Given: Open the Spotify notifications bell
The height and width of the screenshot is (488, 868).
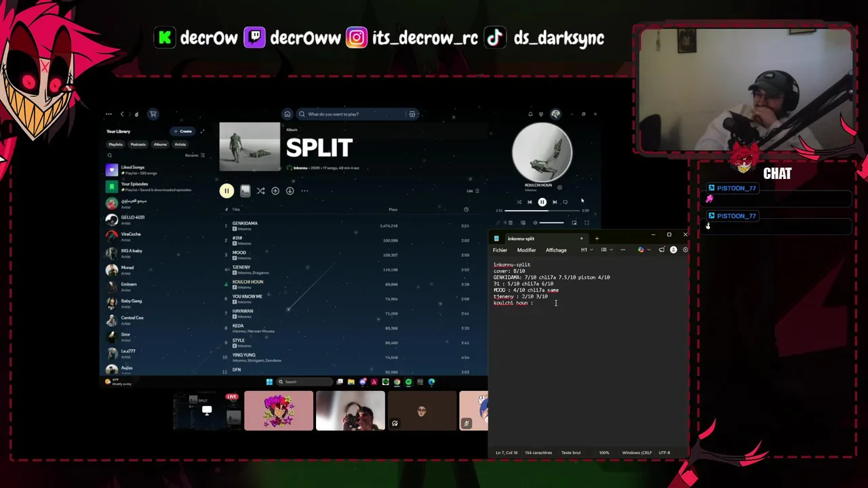Looking at the screenshot, I should [x=530, y=114].
